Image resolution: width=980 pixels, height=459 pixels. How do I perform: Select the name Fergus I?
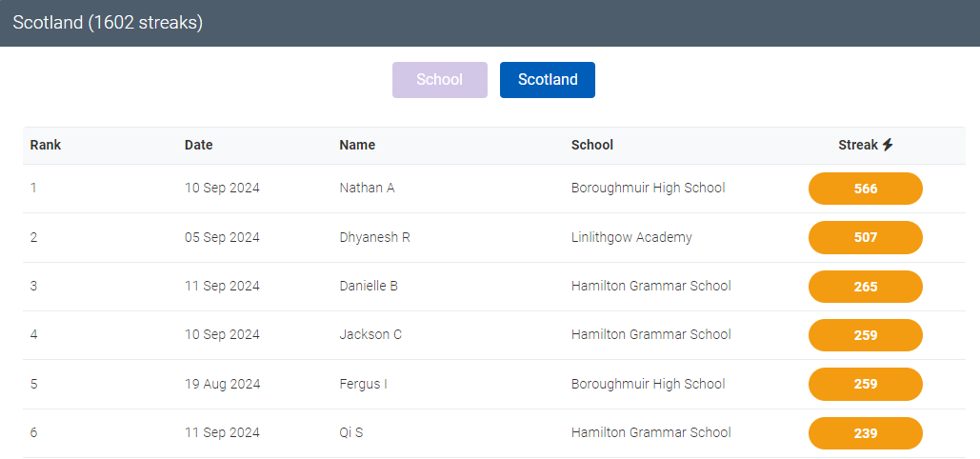tap(363, 384)
